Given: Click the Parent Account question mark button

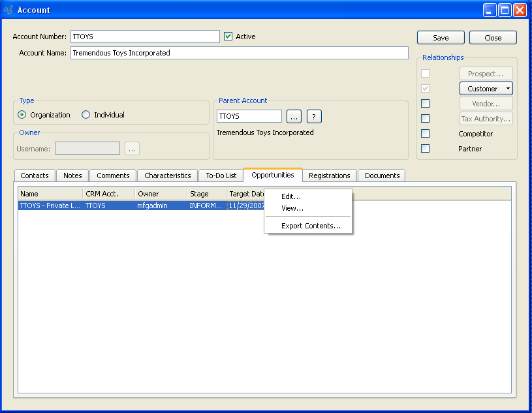Looking at the screenshot, I should 314,116.
